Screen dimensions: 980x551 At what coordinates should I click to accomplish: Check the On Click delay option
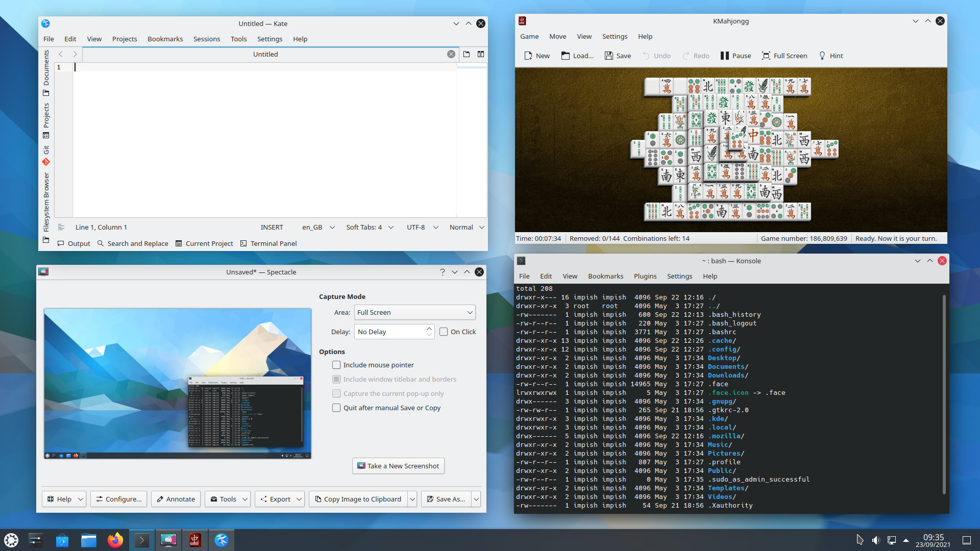click(x=444, y=332)
